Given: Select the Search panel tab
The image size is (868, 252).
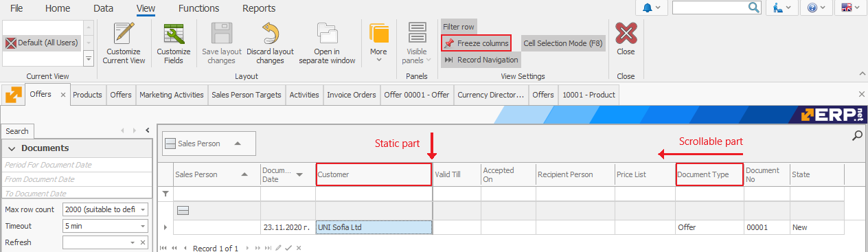Looking at the screenshot, I should pos(17,131).
